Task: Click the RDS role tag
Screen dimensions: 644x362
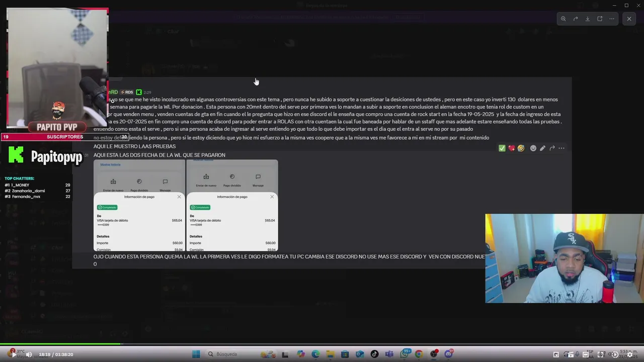Action: tap(127, 92)
